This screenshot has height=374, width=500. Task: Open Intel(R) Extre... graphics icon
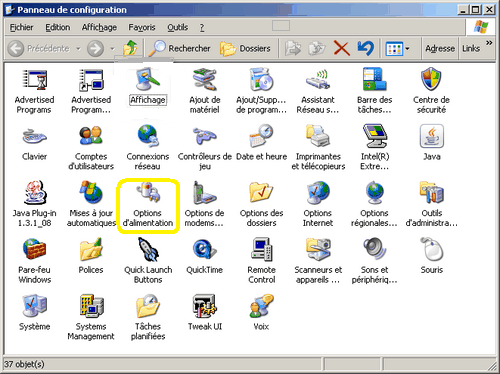pyautogui.click(x=375, y=137)
